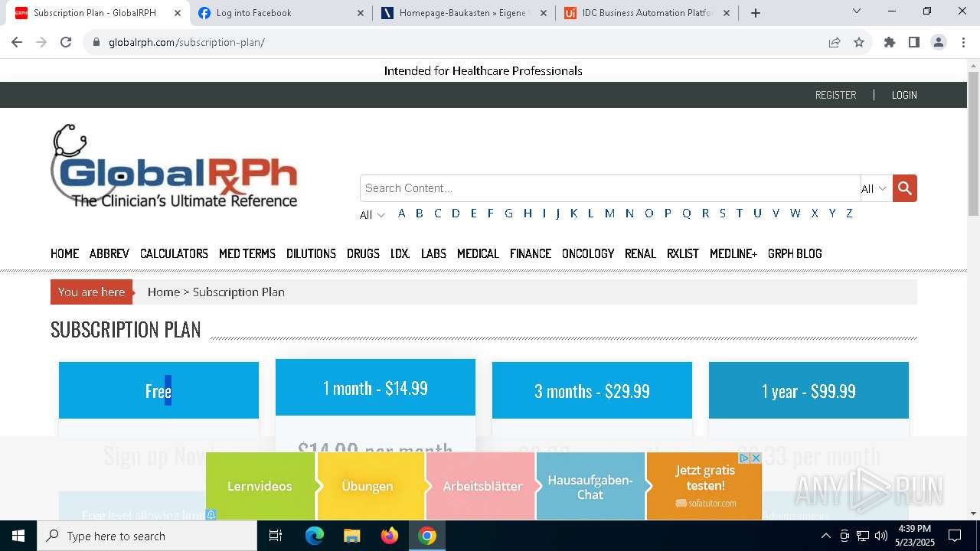The height and width of the screenshot is (551, 980).
Task: Select letter Z in alphabet index
Action: pyautogui.click(x=849, y=214)
